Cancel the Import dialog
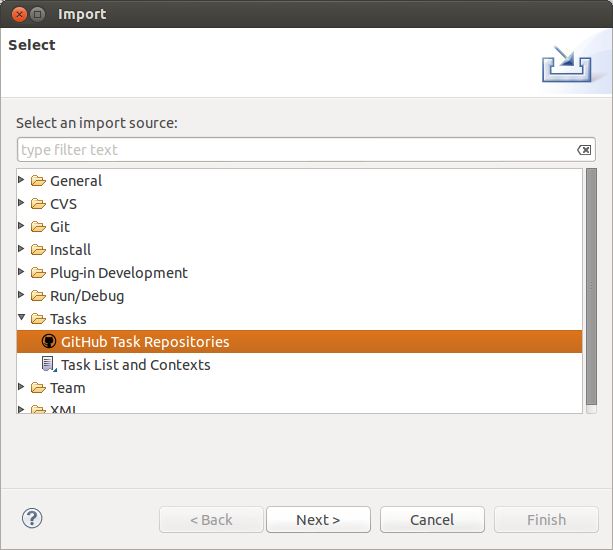613x550 pixels. [x=432, y=520]
